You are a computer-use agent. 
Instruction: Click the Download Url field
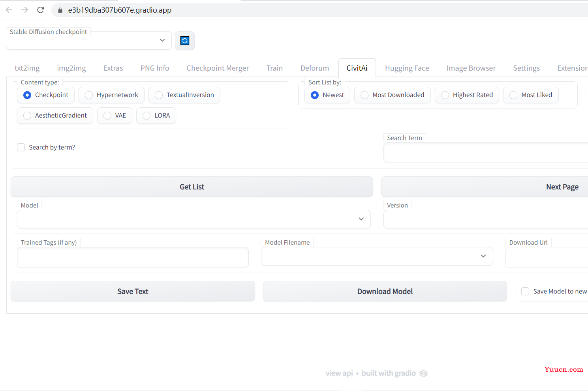click(x=547, y=257)
